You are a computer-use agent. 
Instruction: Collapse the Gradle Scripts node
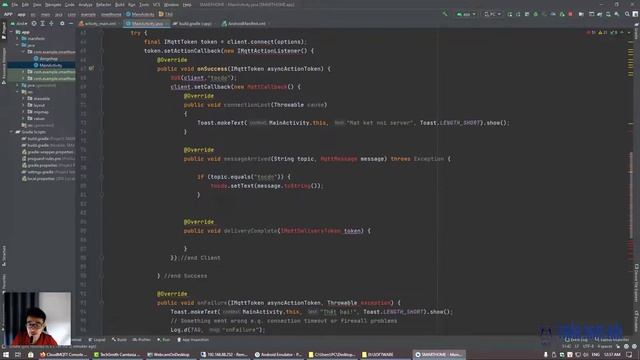pos(12,132)
